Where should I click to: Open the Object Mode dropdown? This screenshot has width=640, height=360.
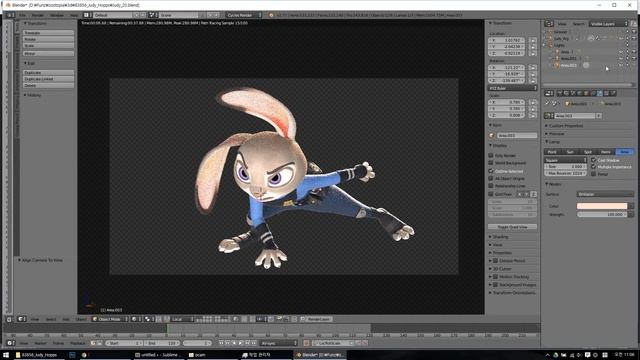(109, 319)
